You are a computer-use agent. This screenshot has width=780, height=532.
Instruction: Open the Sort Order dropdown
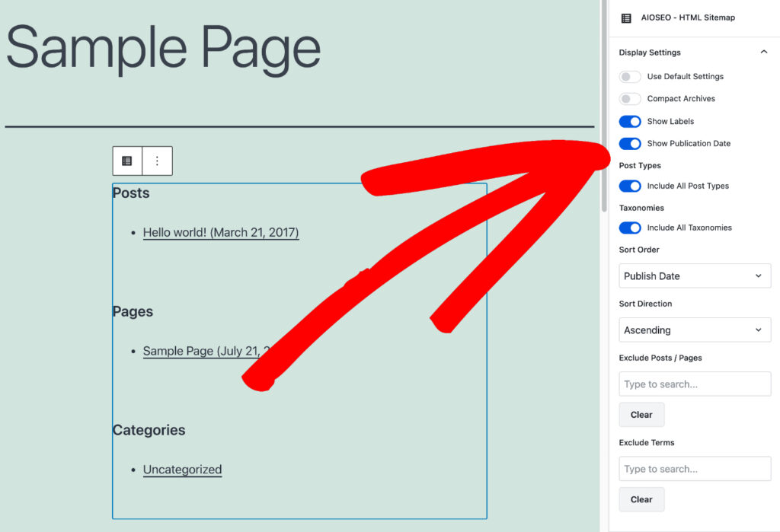(x=694, y=276)
